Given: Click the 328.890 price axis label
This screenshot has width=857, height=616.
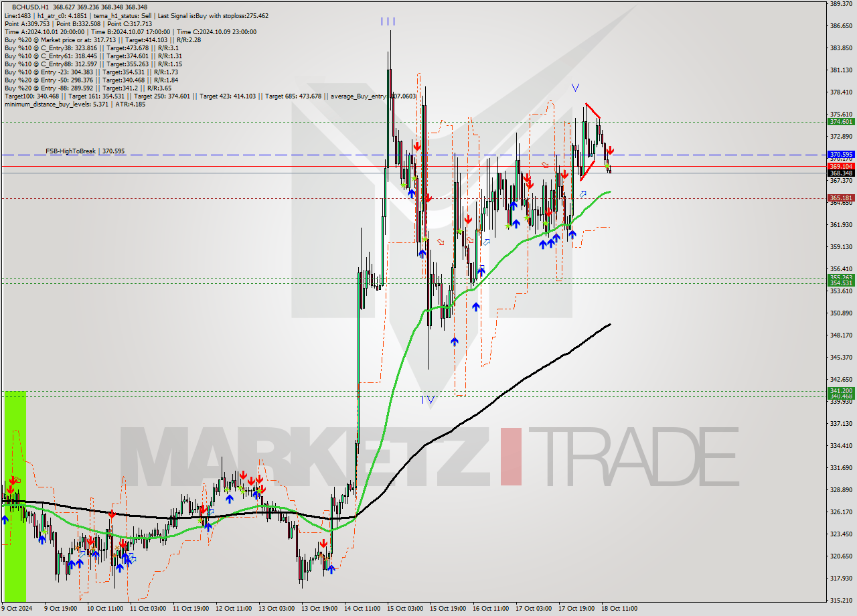Looking at the screenshot, I should (841, 489).
